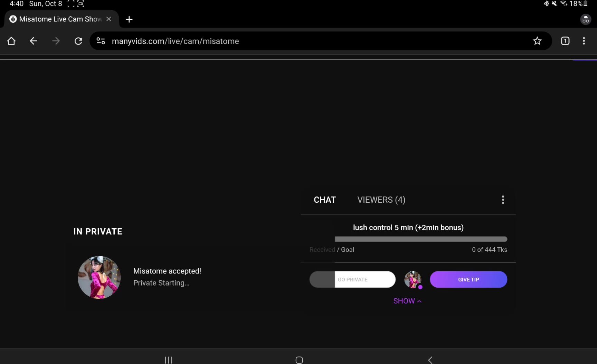
Task: Open the tab switcher showing 1 tab
Action: click(x=565, y=41)
